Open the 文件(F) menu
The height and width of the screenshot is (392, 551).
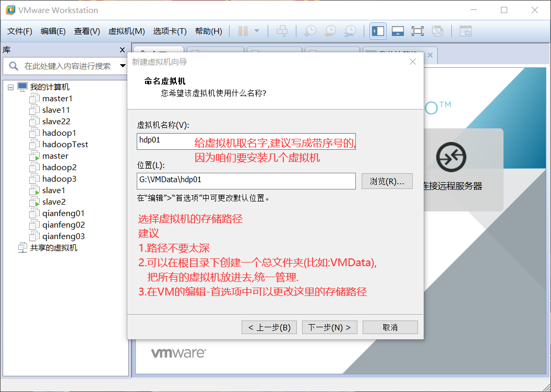pos(20,31)
